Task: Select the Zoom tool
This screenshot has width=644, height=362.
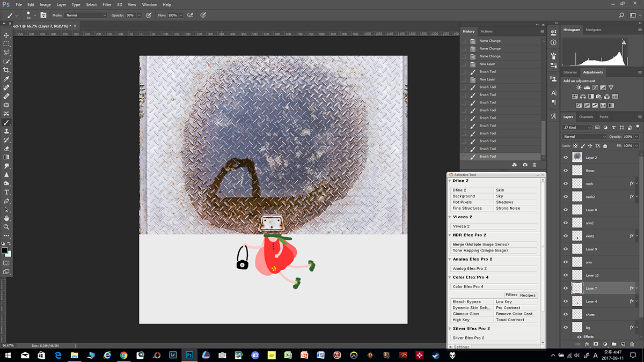Action: point(6,227)
